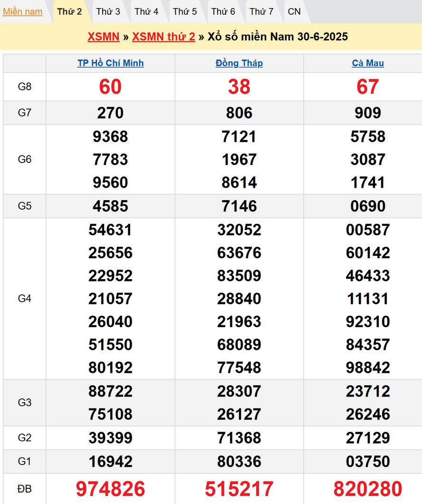The image size is (422, 504).
Task: Click the ĐB special prize number 974826
Action: [x=110, y=489]
